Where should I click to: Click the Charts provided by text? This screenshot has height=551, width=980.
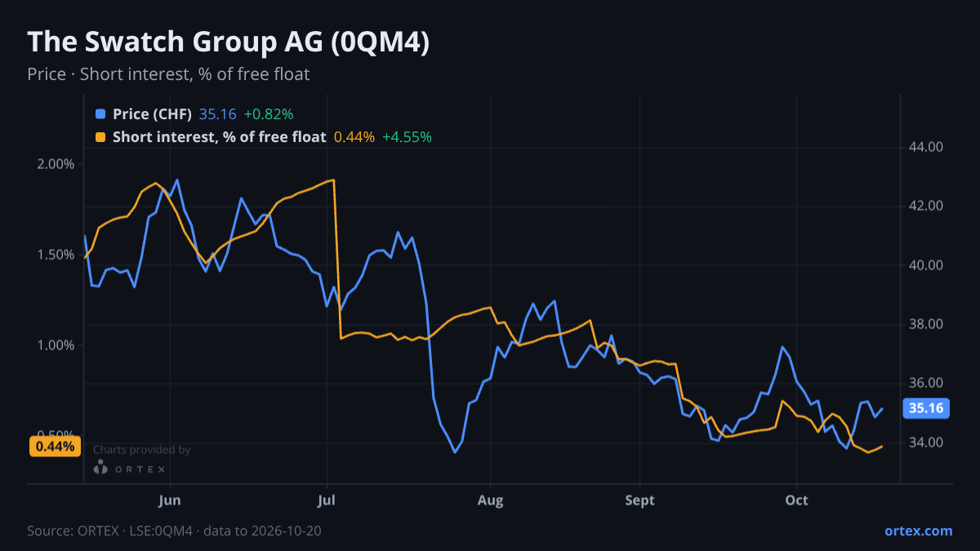(142, 450)
